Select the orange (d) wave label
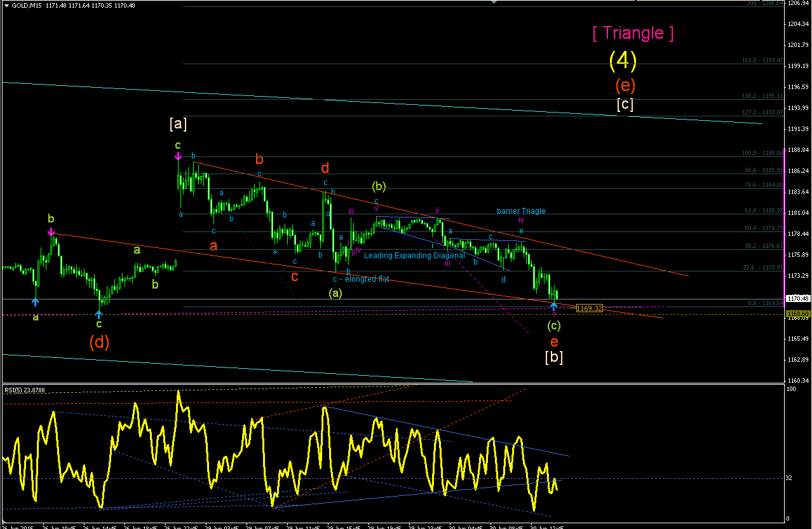This screenshot has width=812, height=529. 99,343
